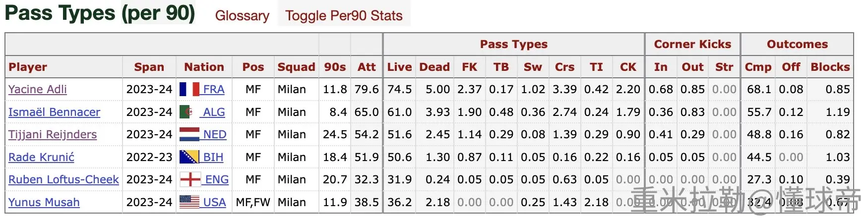Screen dimensions: 868x221
Task: Sort table by Att column
Action: point(367,67)
